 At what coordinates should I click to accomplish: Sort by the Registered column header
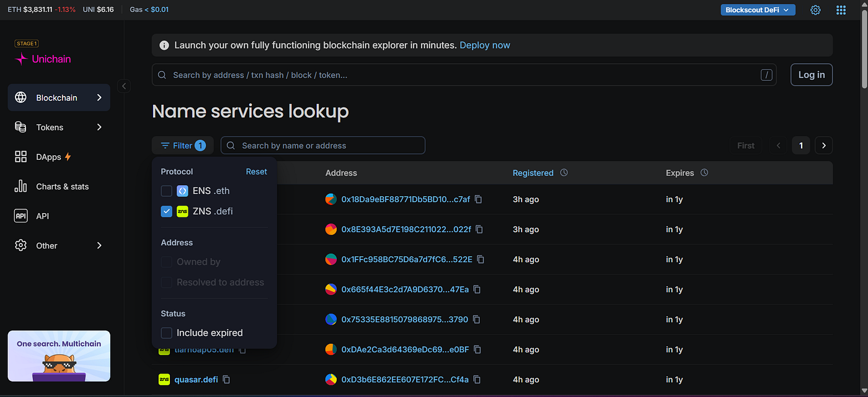(x=533, y=173)
